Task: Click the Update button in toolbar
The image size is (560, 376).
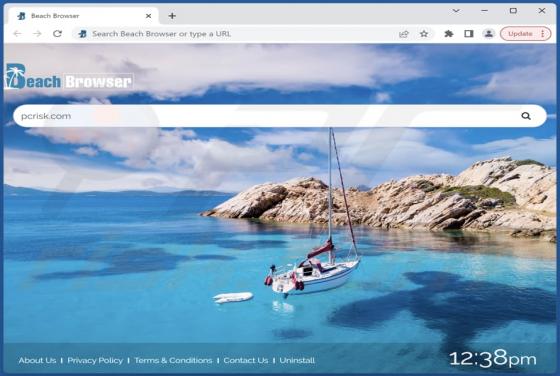Action: point(520,34)
